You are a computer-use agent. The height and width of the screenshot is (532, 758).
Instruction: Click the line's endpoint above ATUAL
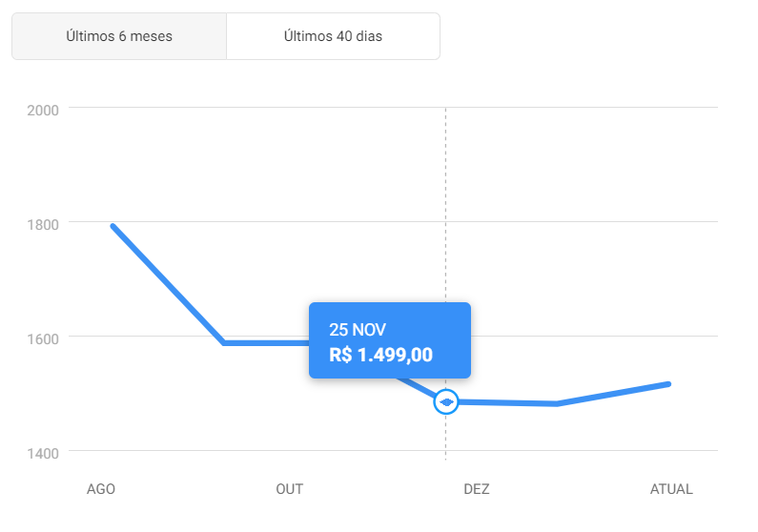point(669,384)
